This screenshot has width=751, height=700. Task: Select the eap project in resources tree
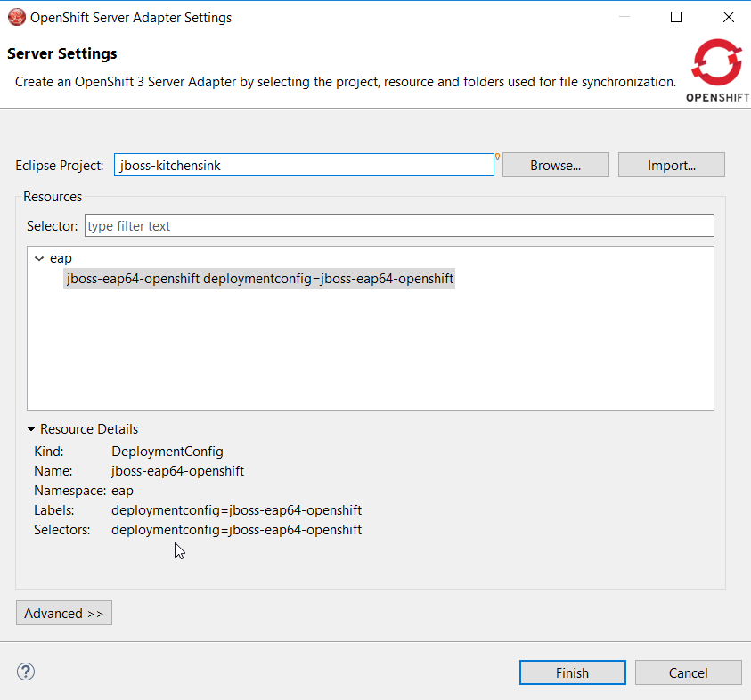pyautogui.click(x=61, y=258)
